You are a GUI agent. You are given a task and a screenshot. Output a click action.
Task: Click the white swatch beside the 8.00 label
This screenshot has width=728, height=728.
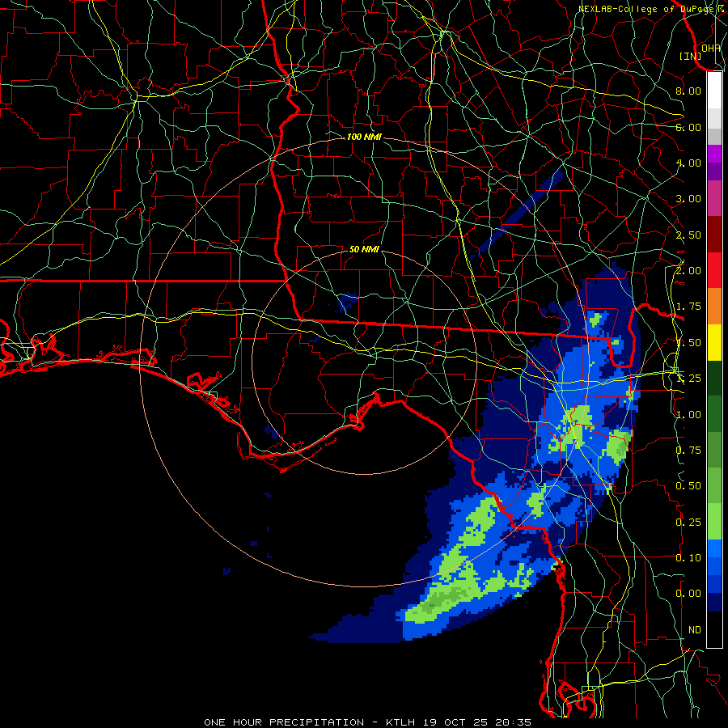pyautogui.click(x=714, y=91)
